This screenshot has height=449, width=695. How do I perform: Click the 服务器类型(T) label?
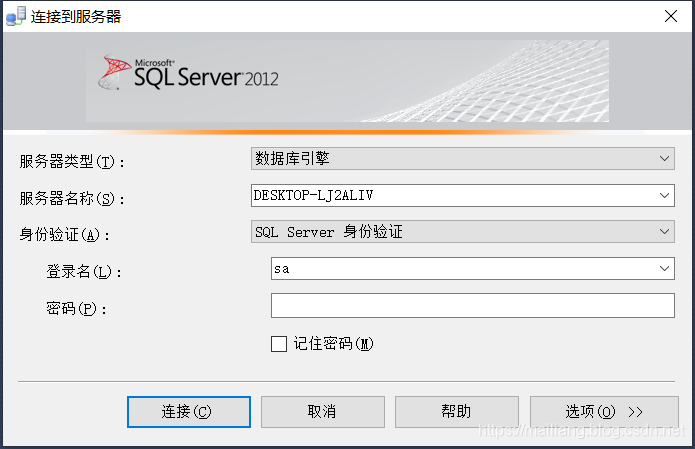click(72, 161)
